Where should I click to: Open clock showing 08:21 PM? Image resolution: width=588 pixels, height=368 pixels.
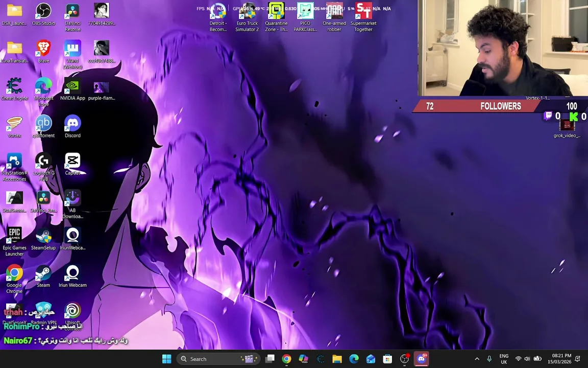tap(559, 359)
